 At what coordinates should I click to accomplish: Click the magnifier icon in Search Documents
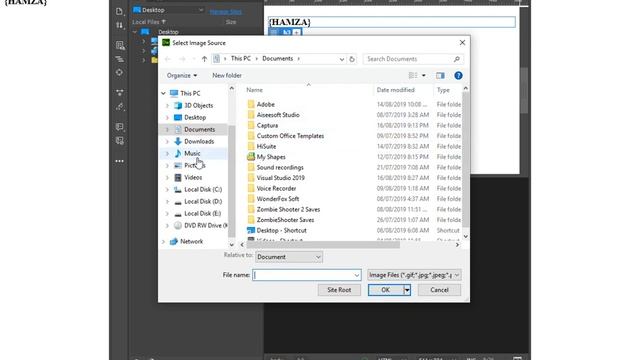(457, 59)
